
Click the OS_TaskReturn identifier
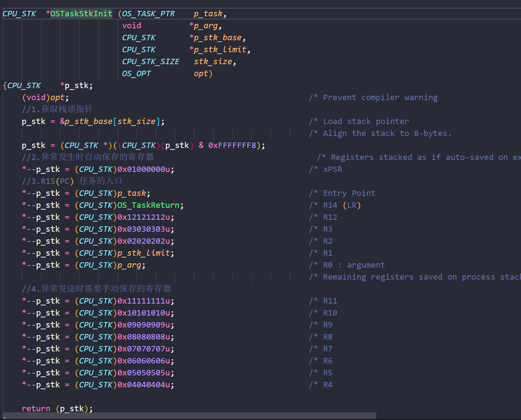tap(148, 205)
